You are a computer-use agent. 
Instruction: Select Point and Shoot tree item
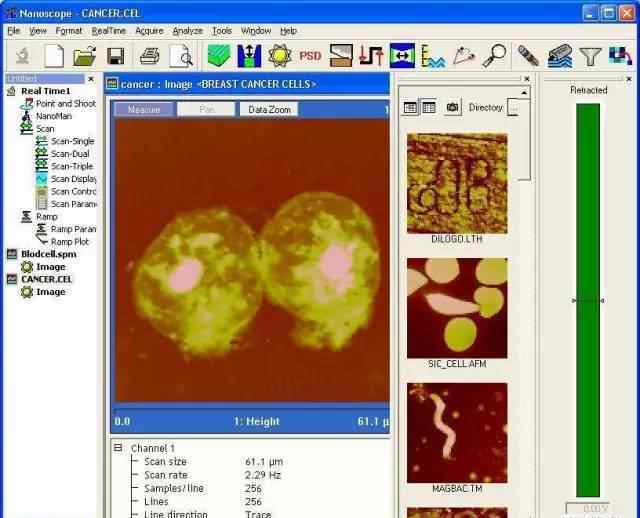(x=66, y=104)
